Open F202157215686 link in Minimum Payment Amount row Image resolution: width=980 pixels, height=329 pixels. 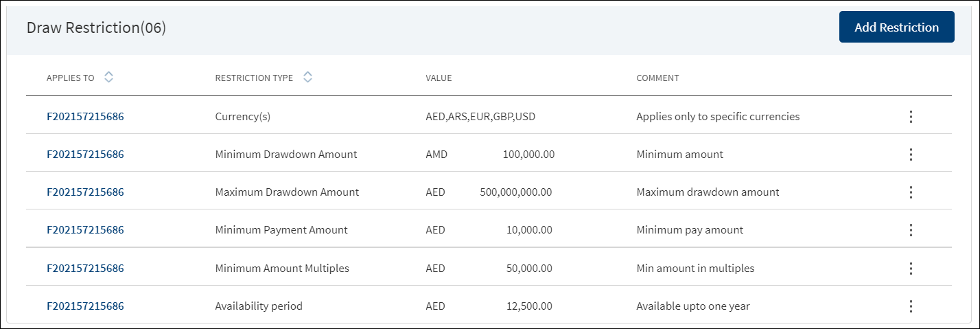pos(85,230)
